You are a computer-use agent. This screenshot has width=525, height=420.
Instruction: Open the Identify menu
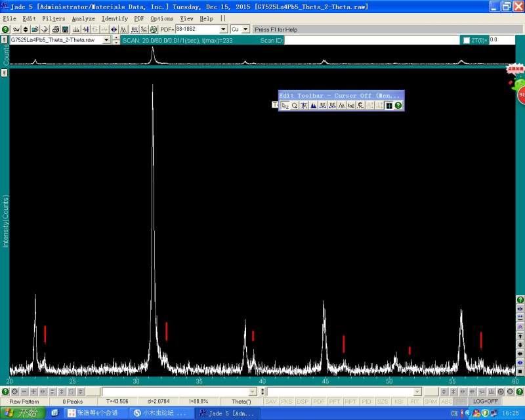pos(115,18)
